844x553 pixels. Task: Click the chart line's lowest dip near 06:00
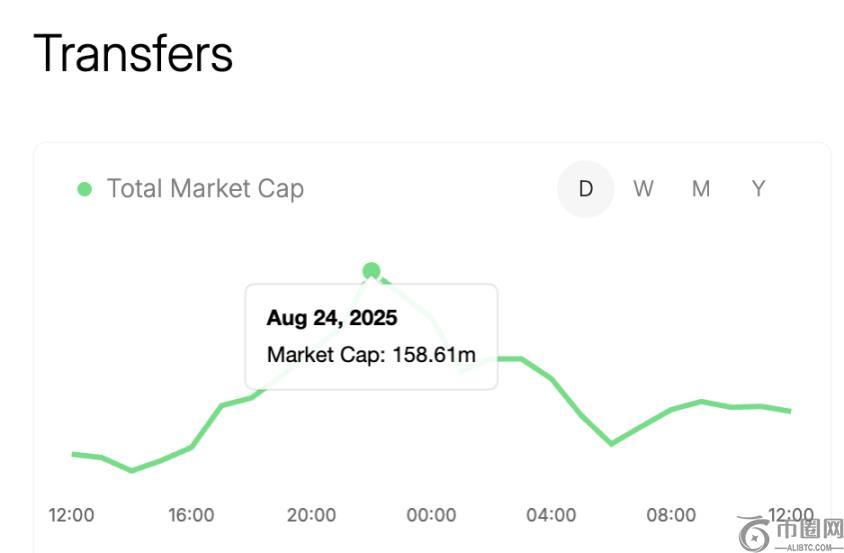click(x=612, y=443)
